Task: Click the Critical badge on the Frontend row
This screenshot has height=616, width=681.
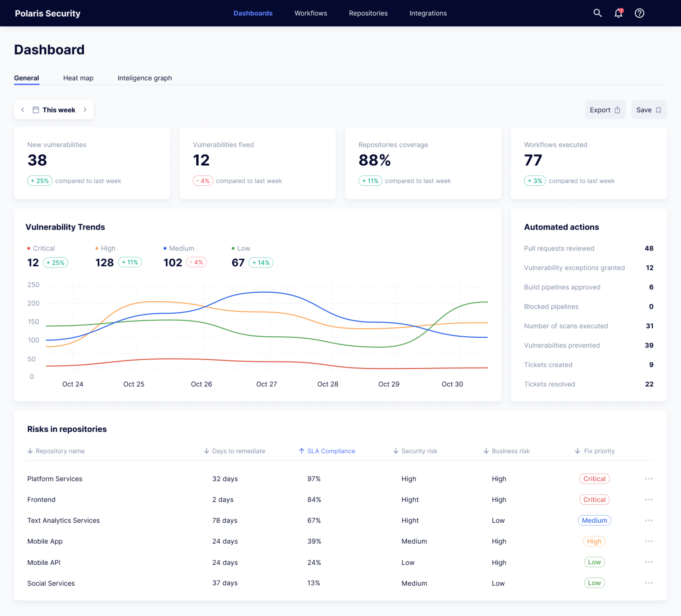Action: 595,499
